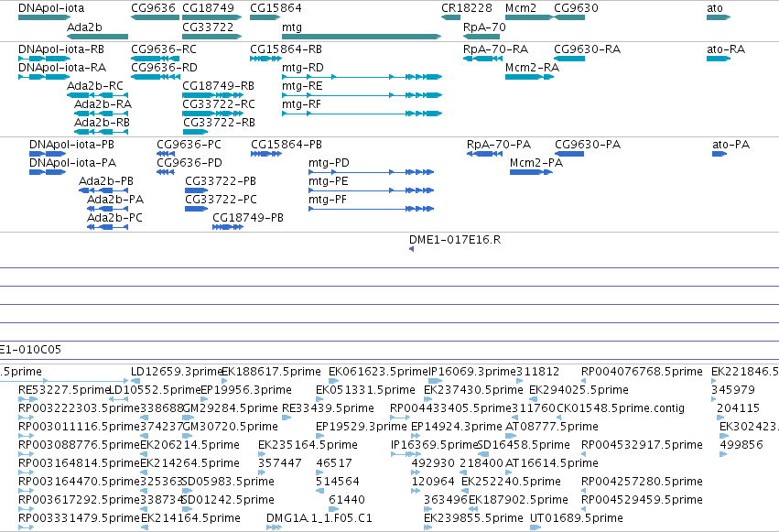Select transcript DNApol-iota-RB
The height and width of the screenshot is (532, 779).
pyautogui.click(x=44, y=59)
